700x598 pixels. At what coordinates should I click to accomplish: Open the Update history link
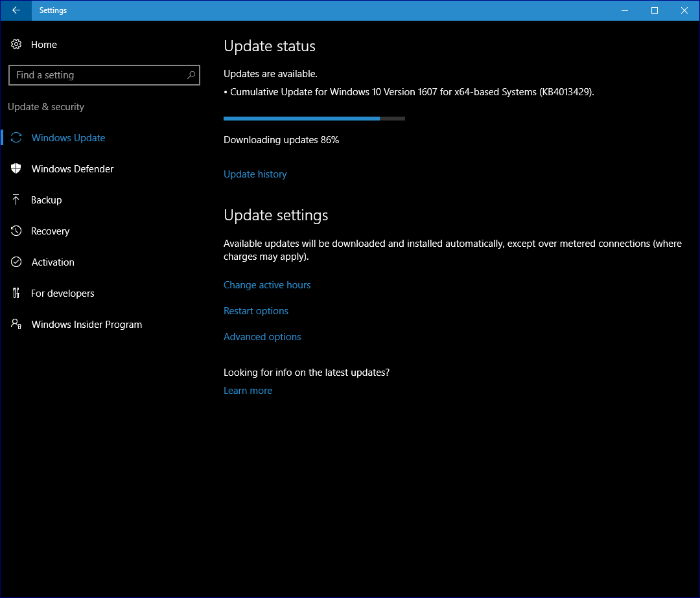(x=255, y=174)
